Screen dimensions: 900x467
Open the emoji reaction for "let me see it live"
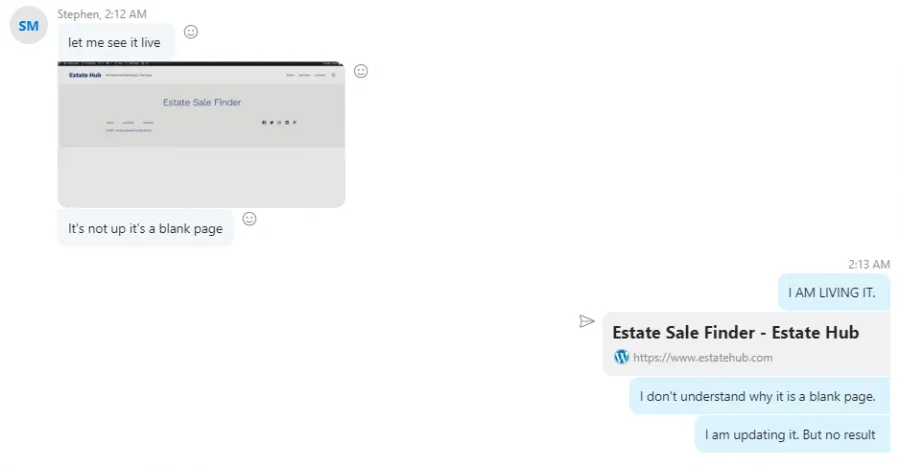click(191, 32)
